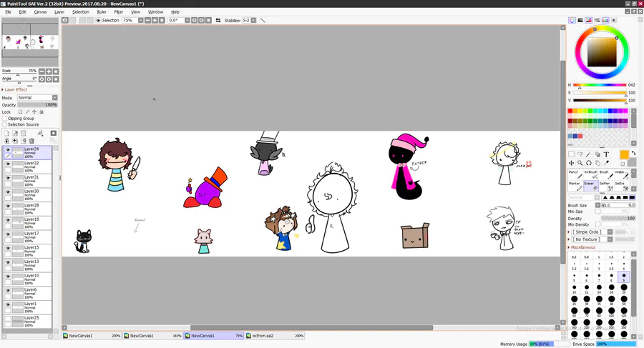Viewport: 644px width, 348px height.
Task: Select the SelErs tool
Action: click(622, 186)
